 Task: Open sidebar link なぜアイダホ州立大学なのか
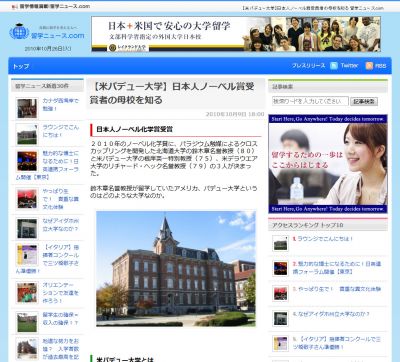(x=61, y=225)
